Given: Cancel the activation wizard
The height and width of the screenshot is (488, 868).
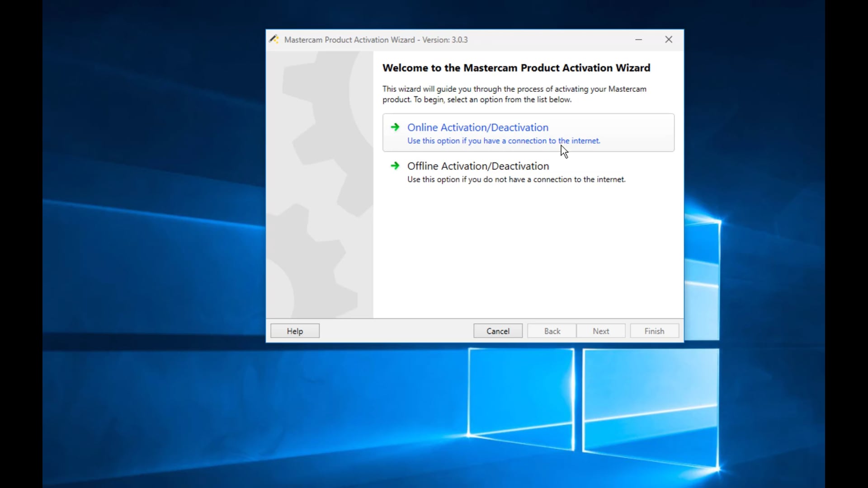Looking at the screenshot, I should point(498,331).
